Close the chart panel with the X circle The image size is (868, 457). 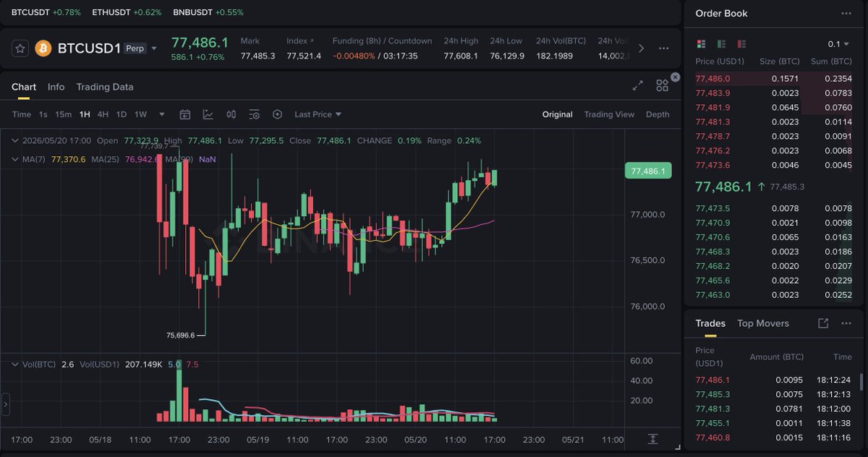675,77
